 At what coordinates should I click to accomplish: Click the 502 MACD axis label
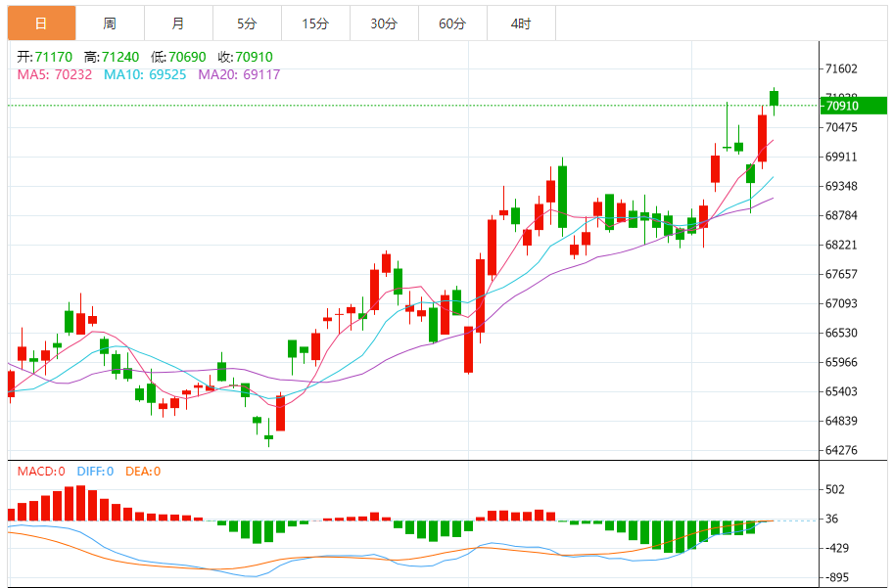(835, 489)
